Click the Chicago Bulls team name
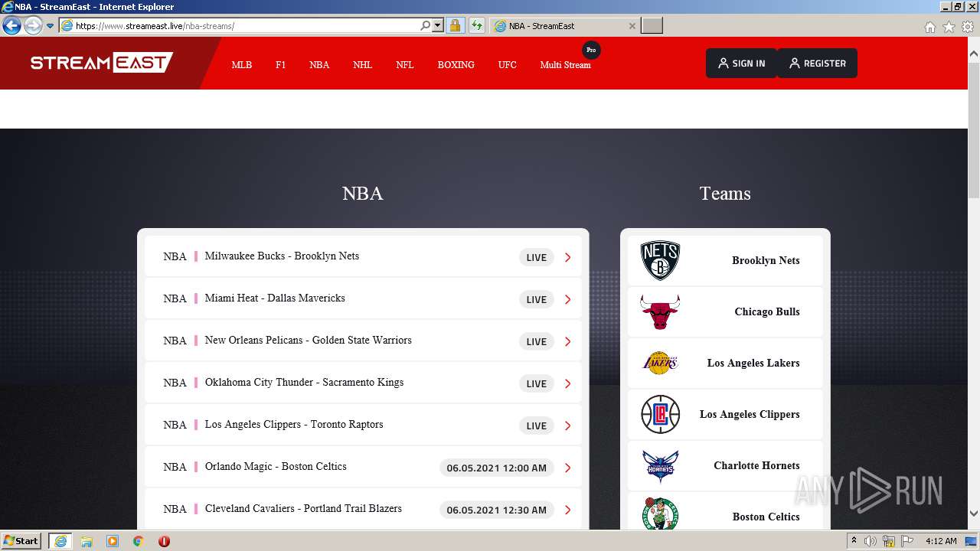Screen dimensions: 980x551 [767, 311]
